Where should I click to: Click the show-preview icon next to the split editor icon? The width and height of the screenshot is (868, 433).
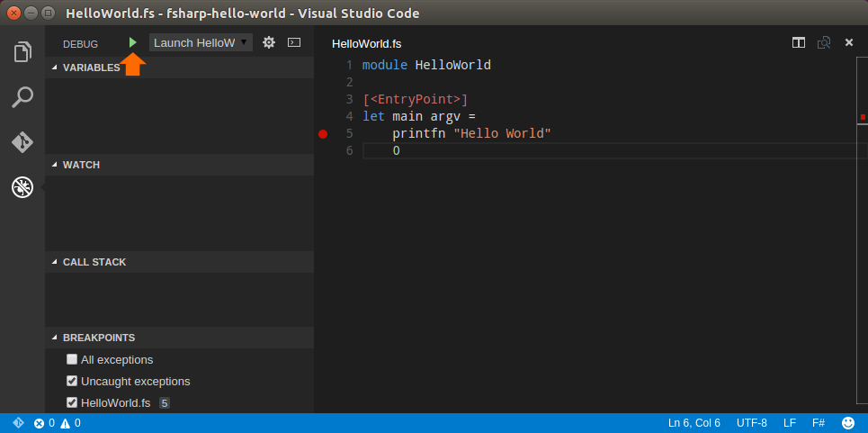824,42
